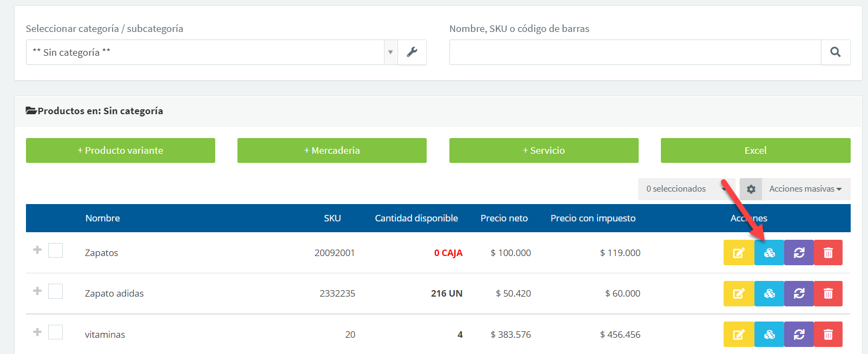Focus the Nombre, SKU o código search field
Image resolution: width=868 pixels, height=354 pixels.
tap(635, 53)
